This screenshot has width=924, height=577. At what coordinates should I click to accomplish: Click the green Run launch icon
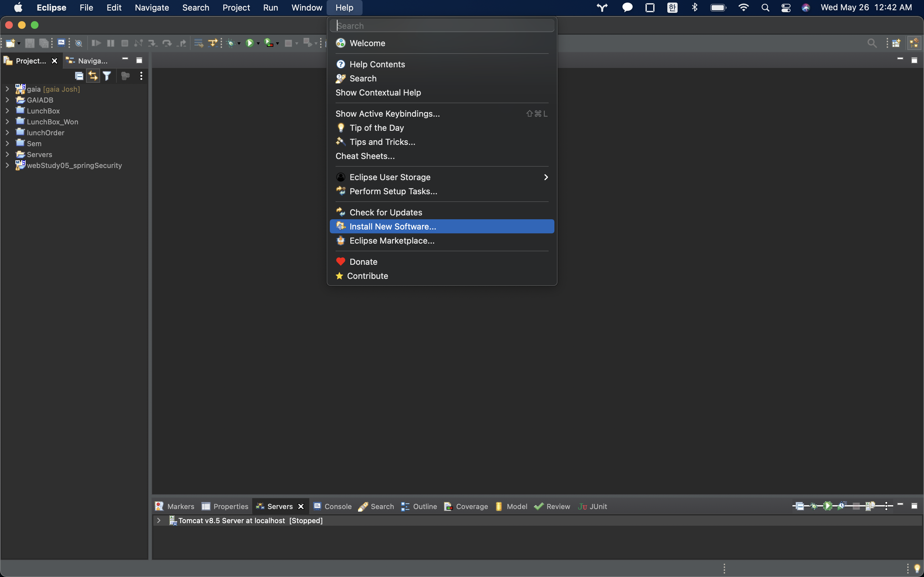[249, 43]
